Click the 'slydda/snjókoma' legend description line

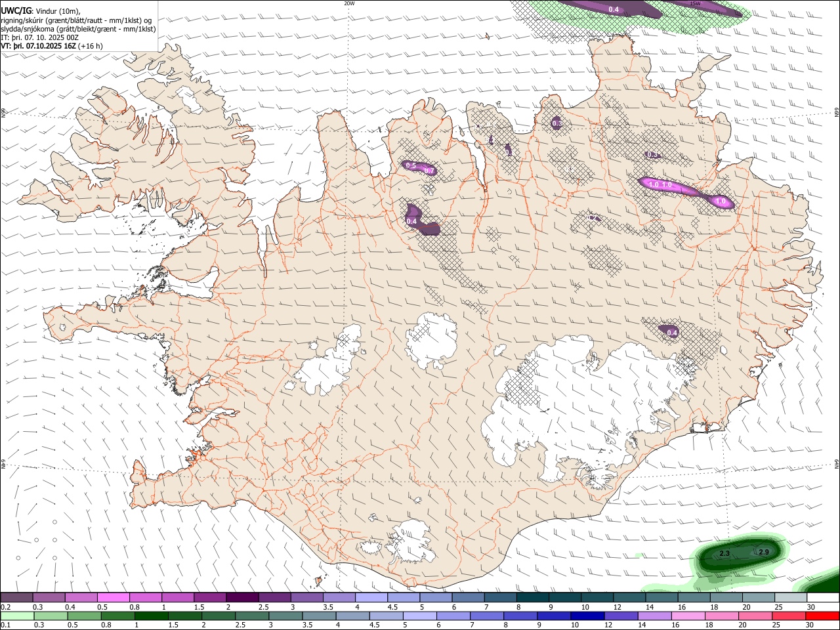(78, 28)
